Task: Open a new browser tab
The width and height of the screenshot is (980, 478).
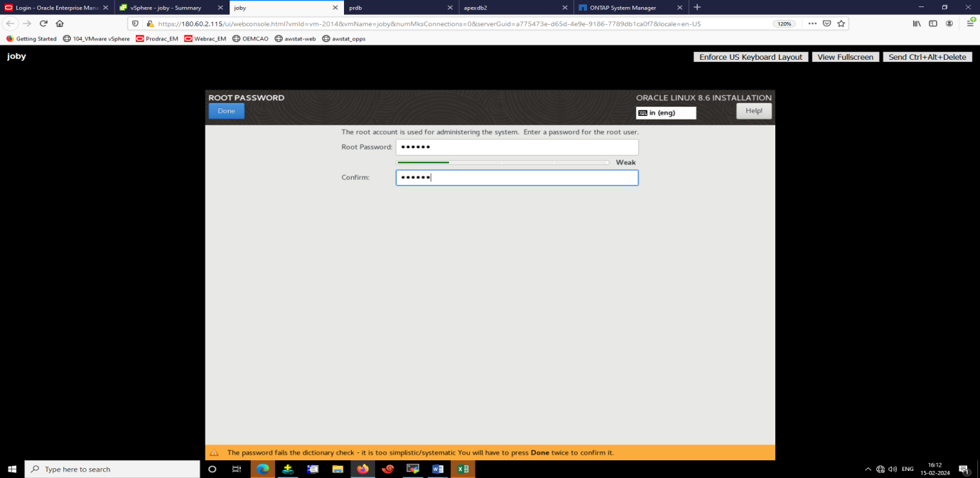Action: point(697,7)
